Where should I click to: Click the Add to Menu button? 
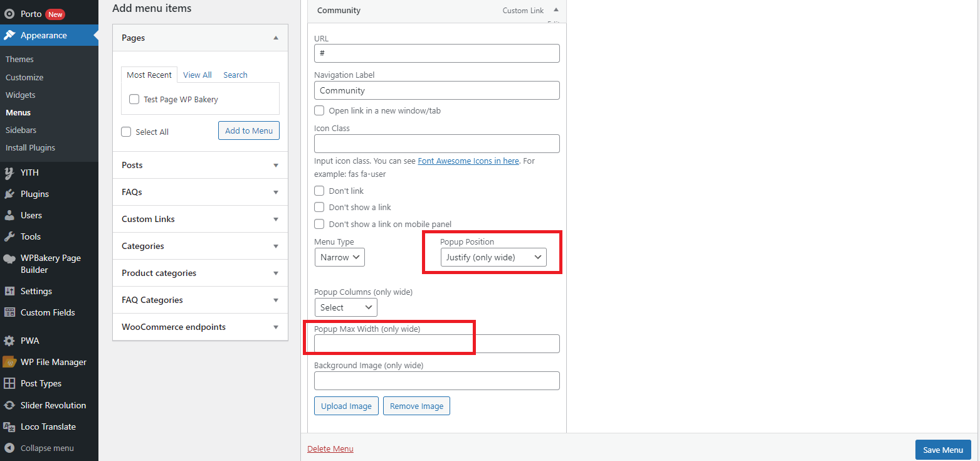point(249,130)
